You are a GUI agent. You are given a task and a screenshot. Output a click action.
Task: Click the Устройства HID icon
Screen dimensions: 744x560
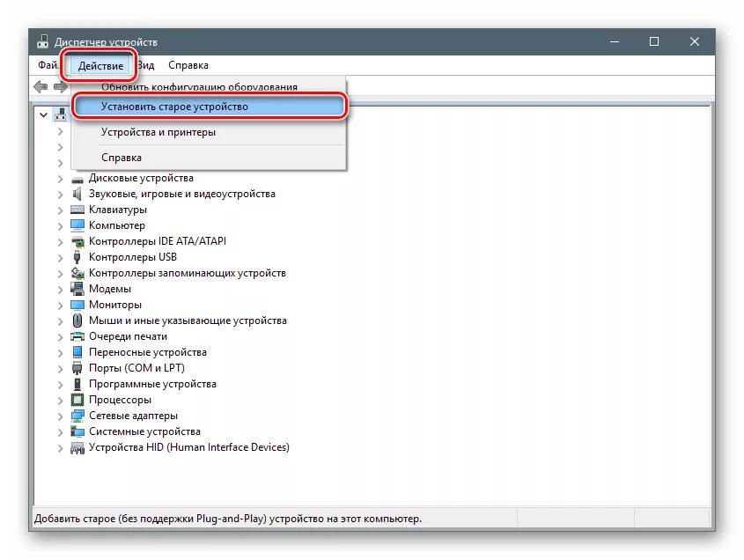[77, 447]
